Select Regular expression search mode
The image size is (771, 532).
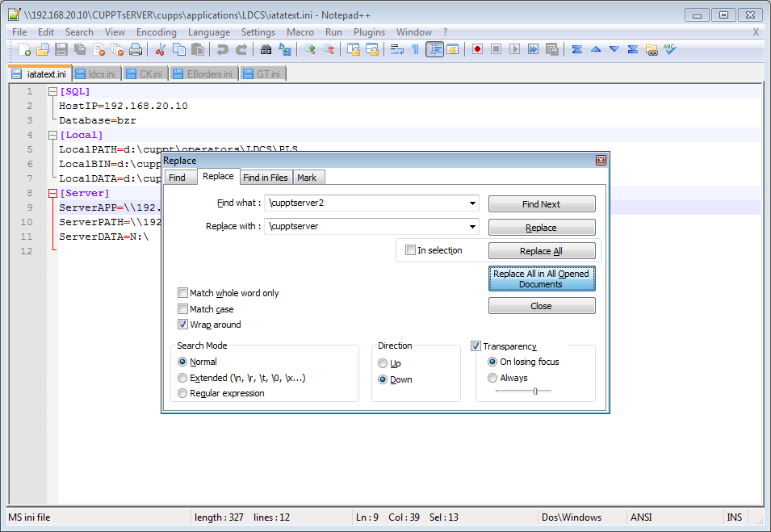[x=182, y=393]
